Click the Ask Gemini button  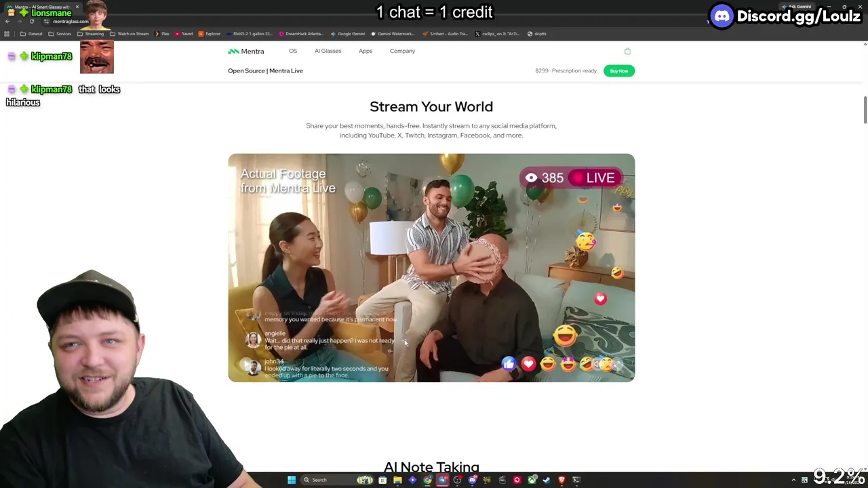point(797,7)
